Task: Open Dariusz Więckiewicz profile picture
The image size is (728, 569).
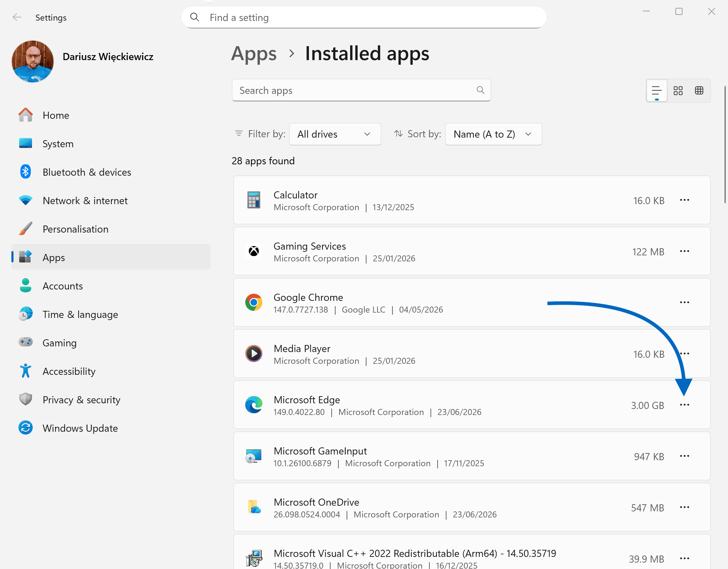Action: [x=33, y=62]
